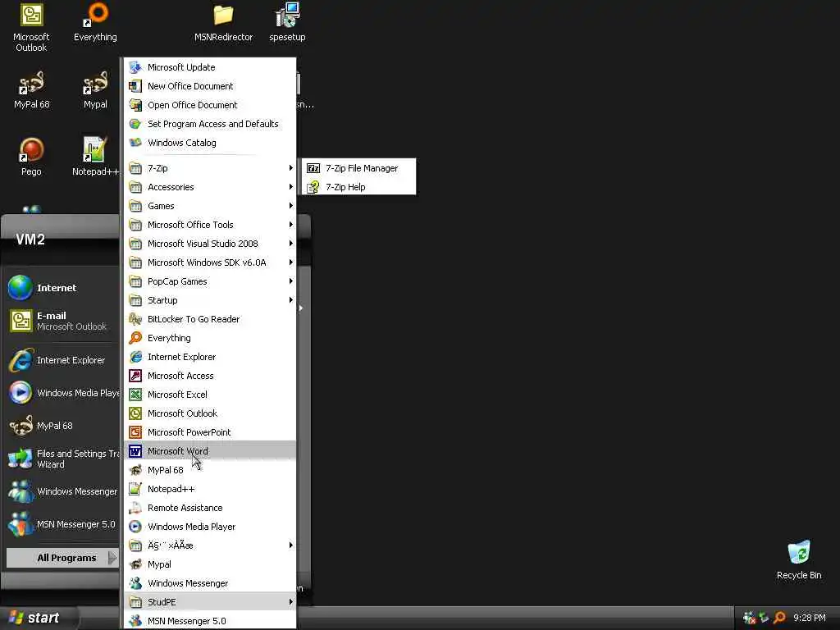
Task: Click Windows Messenger icon in programs list
Action: tap(135, 583)
